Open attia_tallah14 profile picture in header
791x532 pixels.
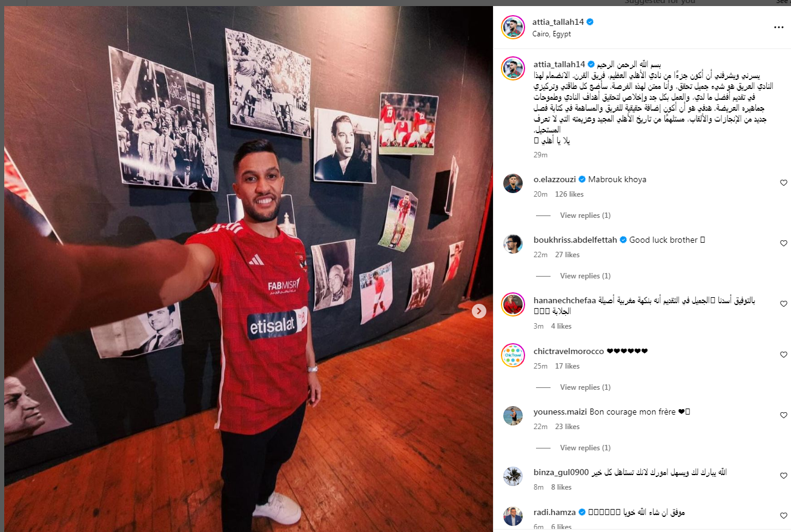click(x=513, y=27)
